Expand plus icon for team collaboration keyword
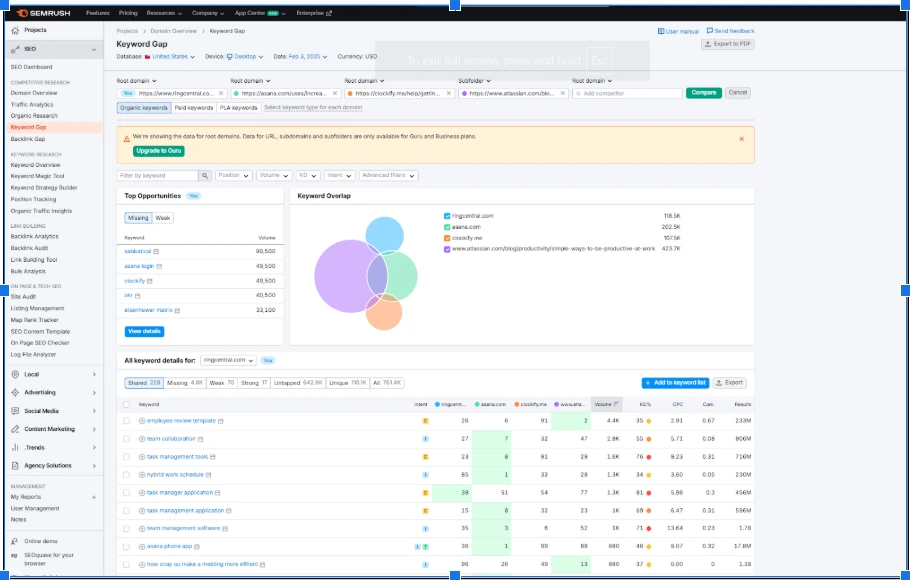910x580 pixels. 142,439
